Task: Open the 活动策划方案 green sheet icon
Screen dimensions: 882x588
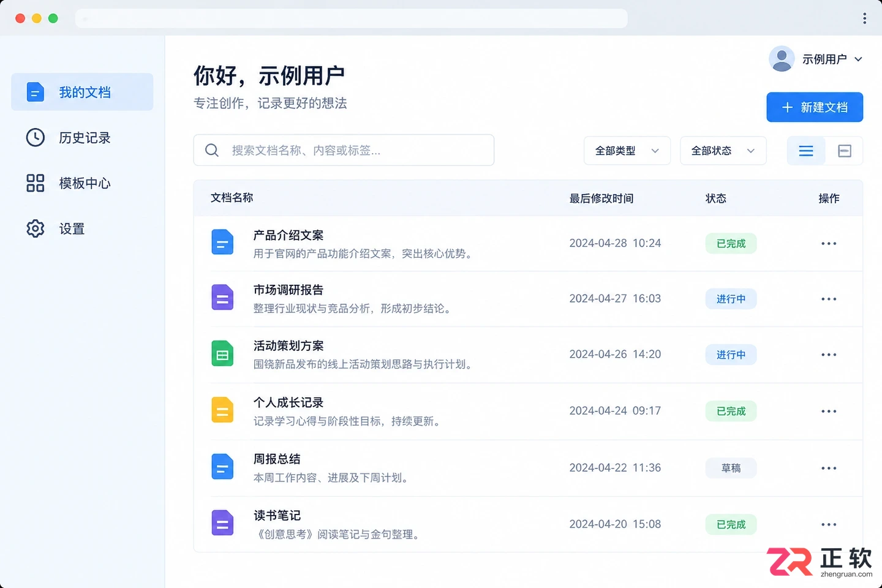Action: pos(222,353)
